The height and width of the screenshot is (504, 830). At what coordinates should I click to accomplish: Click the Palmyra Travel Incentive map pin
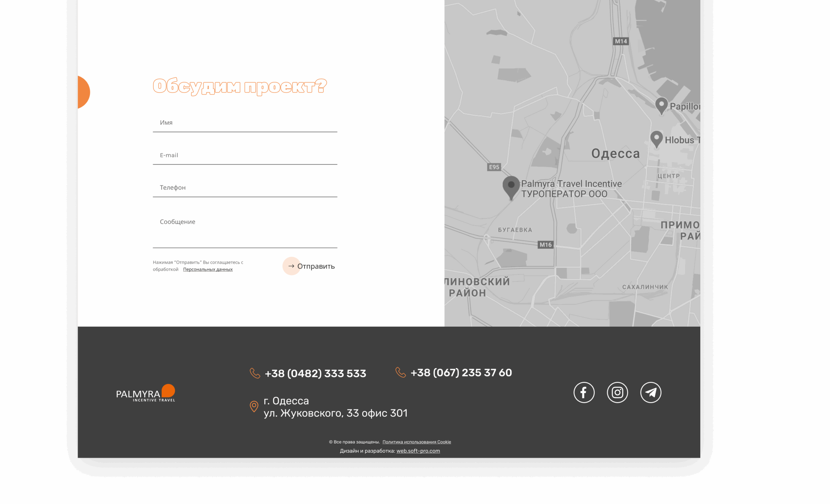pos(511,186)
